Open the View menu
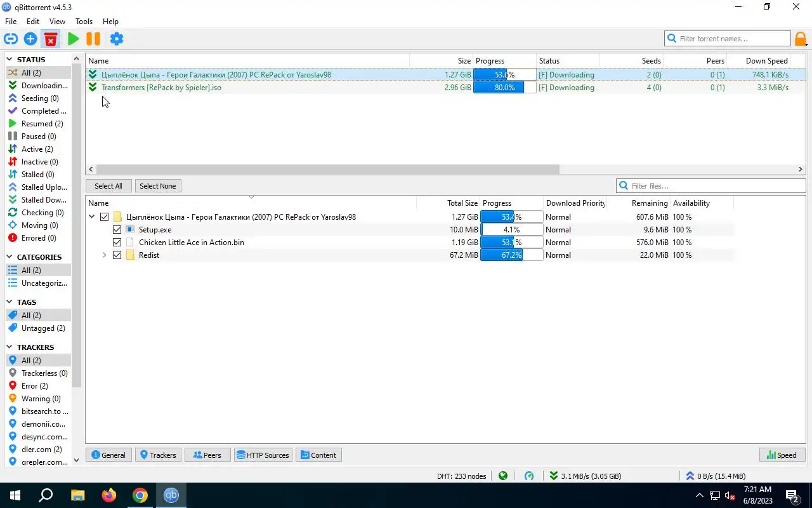The height and width of the screenshot is (508, 812). [x=57, y=22]
